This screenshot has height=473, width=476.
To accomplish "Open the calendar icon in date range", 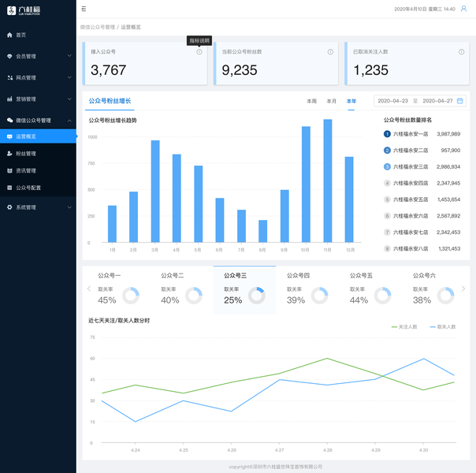I will pyautogui.click(x=460, y=101).
